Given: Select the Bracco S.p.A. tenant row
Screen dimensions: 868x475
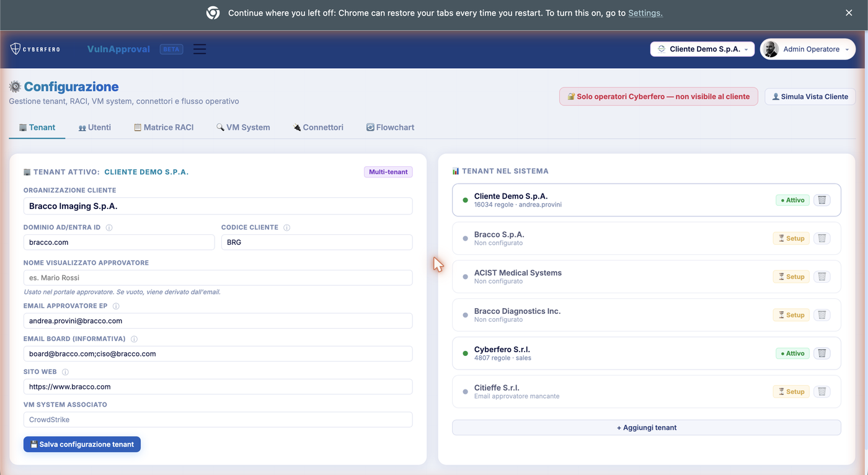Looking at the screenshot, I should 647,238.
